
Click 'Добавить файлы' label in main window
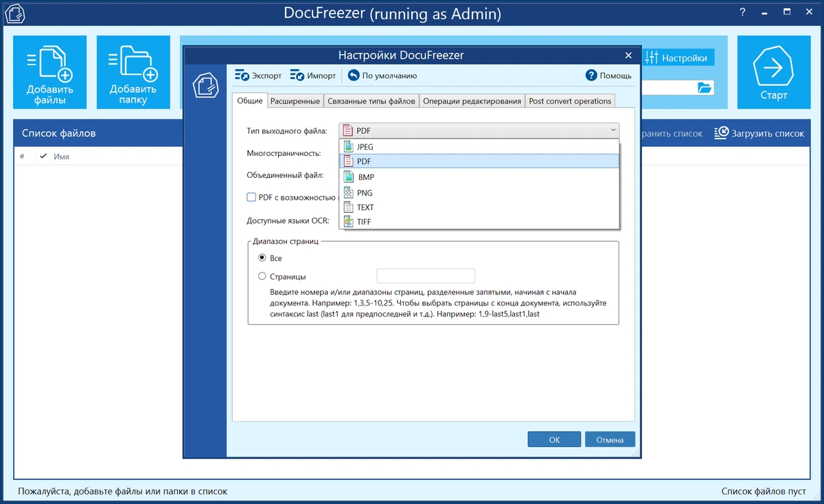(50, 94)
